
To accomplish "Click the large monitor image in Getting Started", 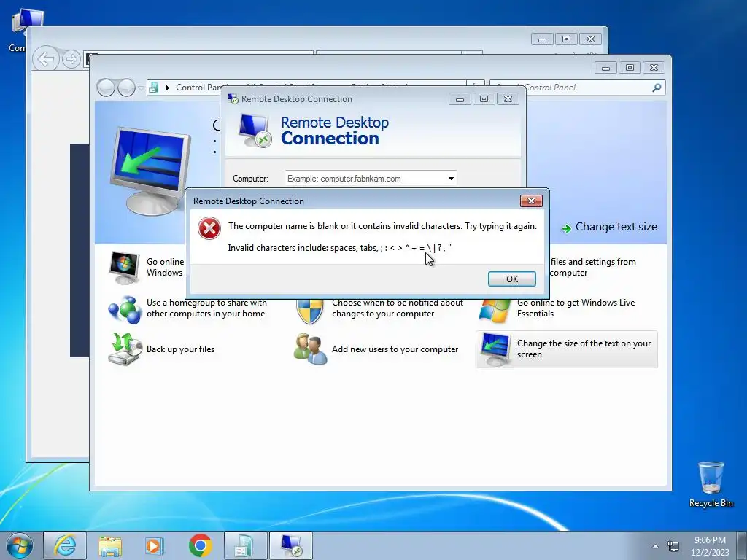I will tap(150, 171).
